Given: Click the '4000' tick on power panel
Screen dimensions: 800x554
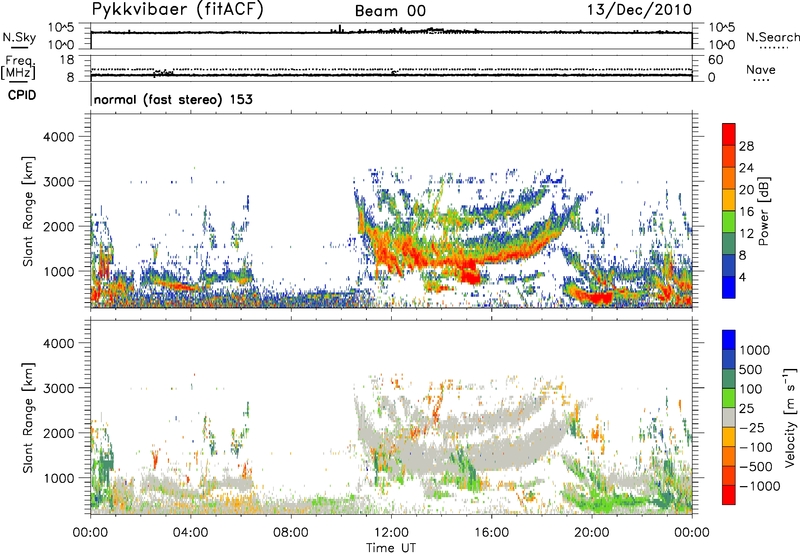Looking at the screenshot, I should point(58,137).
